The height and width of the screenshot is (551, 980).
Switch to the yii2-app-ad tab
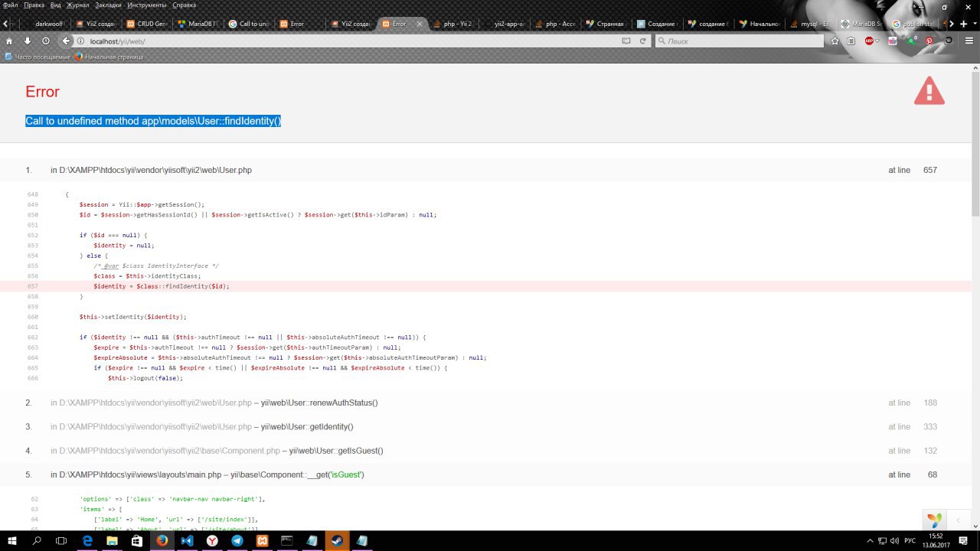pyautogui.click(x=505, y=24)
